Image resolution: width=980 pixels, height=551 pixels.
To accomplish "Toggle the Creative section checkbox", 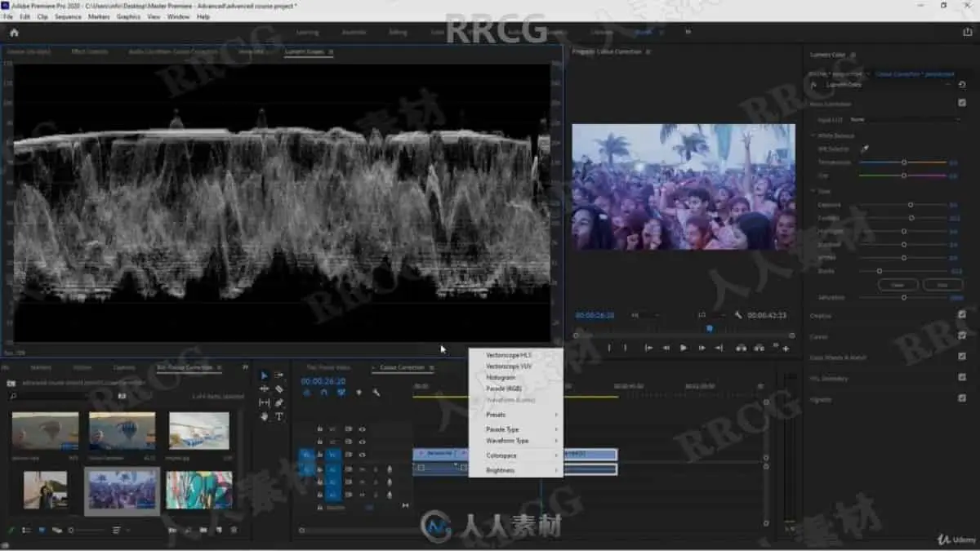I will (962, 315).
